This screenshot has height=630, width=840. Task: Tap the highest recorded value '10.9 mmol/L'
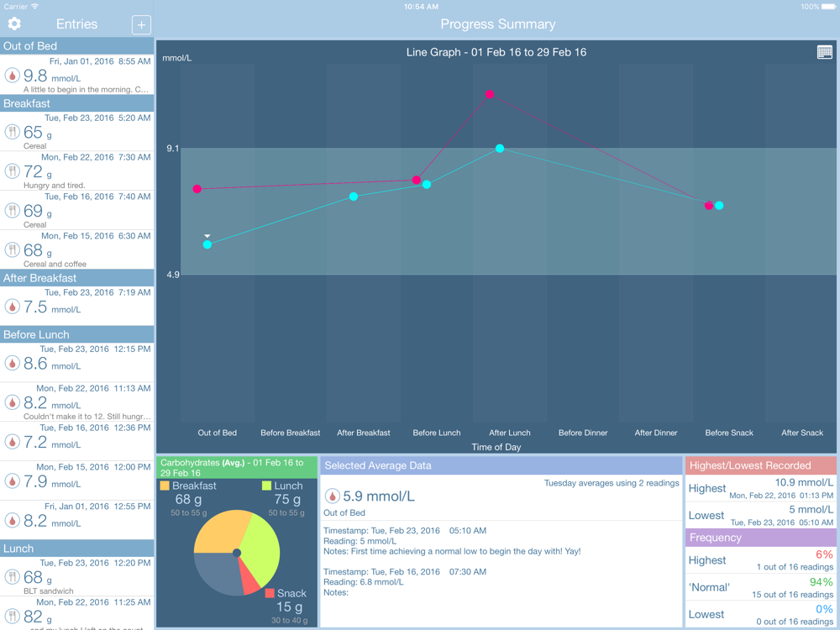[x=804, y=483]
